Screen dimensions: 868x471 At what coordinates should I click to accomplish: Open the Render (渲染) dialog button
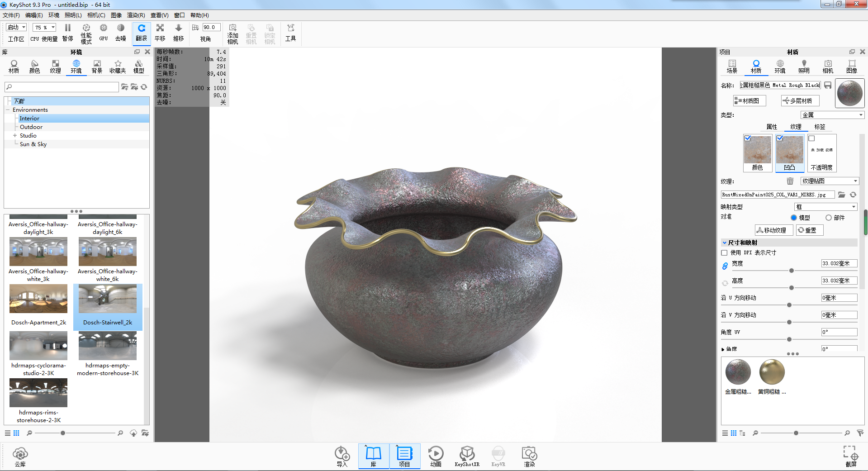click(x=530, y=457)
